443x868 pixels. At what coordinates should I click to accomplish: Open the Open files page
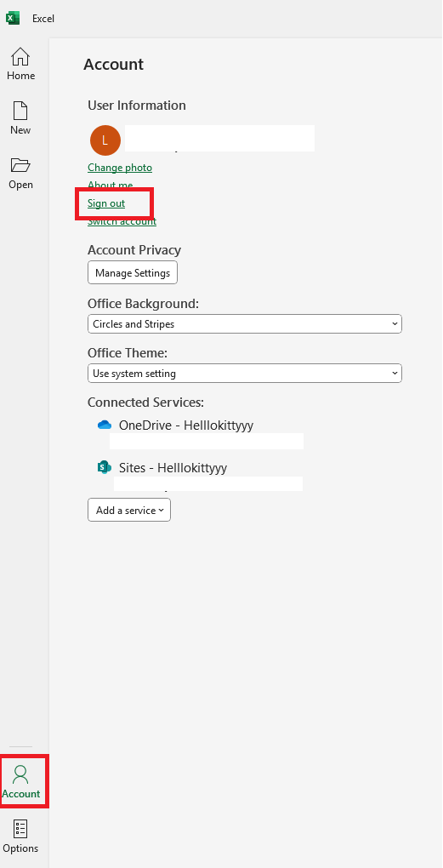coord(20,174)
